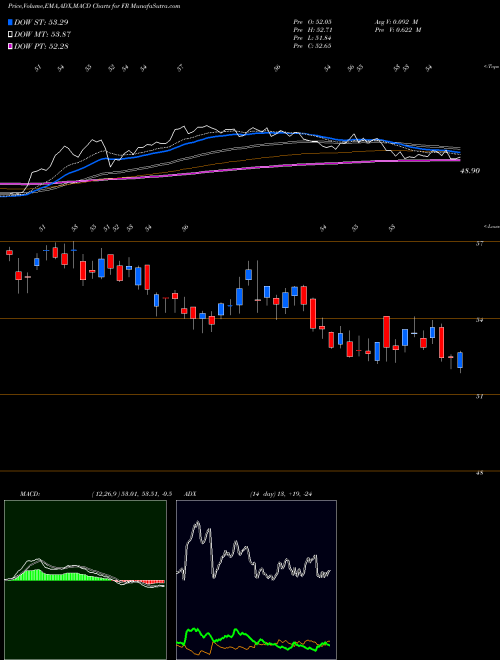The height and width of the screenshot is (660, 500).
Task: Click the last blue candlestick on the right
Action: pos(460,361)
